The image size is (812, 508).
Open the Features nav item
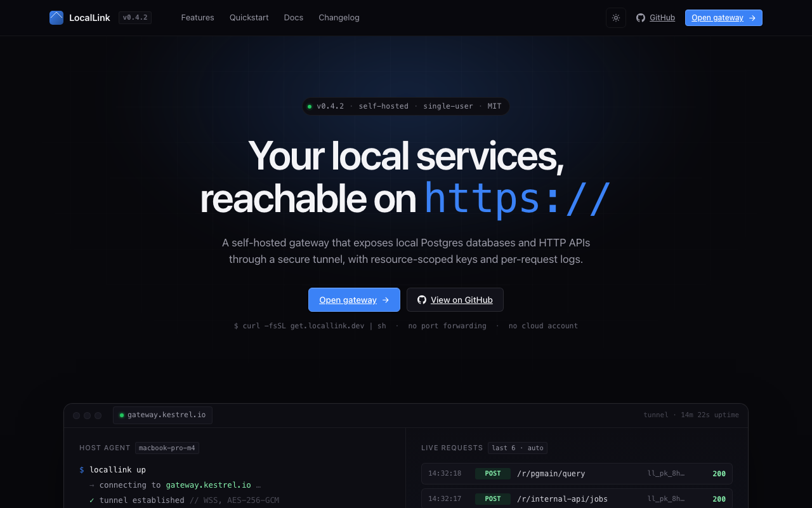click(x=197, y=18)
